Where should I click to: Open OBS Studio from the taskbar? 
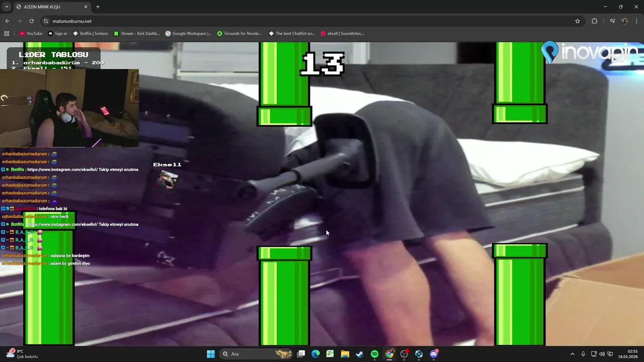405,354
